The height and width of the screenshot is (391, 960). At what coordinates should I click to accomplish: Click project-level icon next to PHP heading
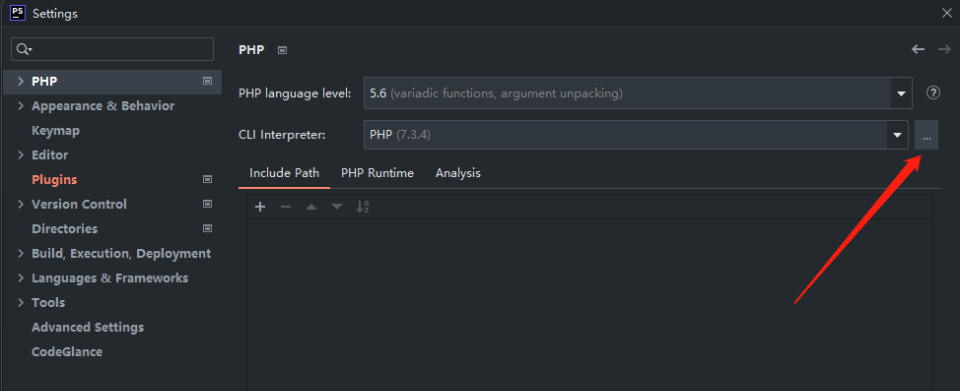tap(282, 50)
